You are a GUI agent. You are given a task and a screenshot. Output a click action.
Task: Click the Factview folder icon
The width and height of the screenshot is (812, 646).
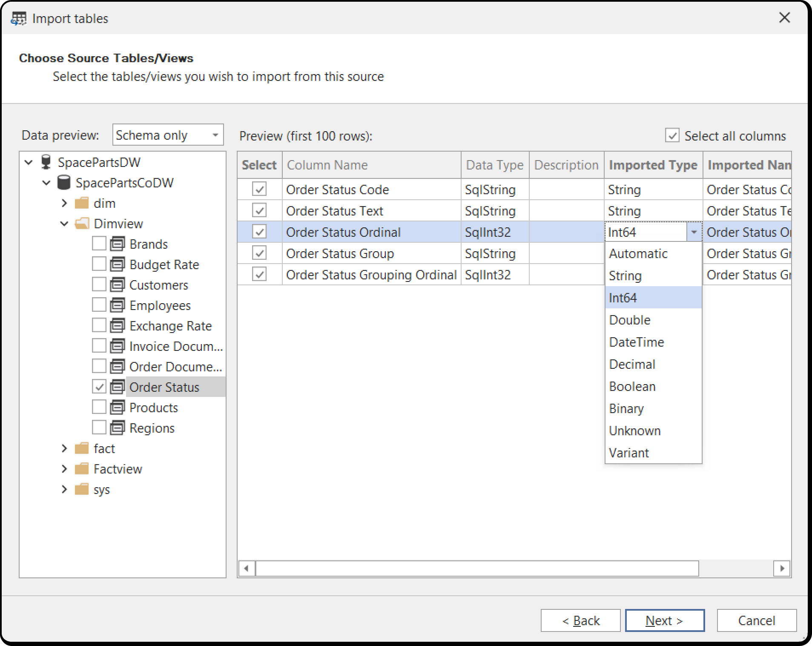[x=81, y=469]
